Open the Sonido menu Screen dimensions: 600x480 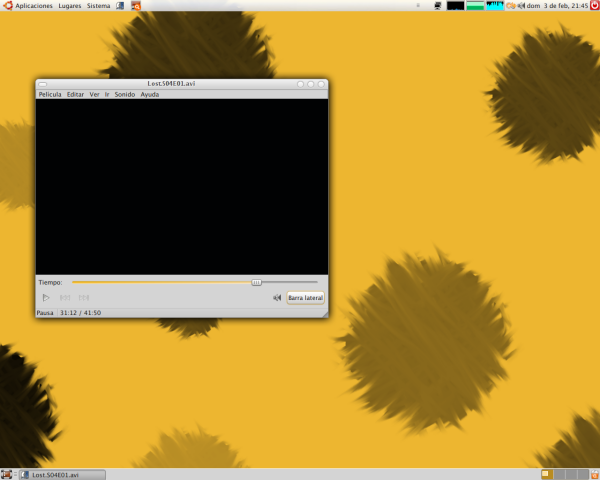pyautogui.click(x=125, y=95)
